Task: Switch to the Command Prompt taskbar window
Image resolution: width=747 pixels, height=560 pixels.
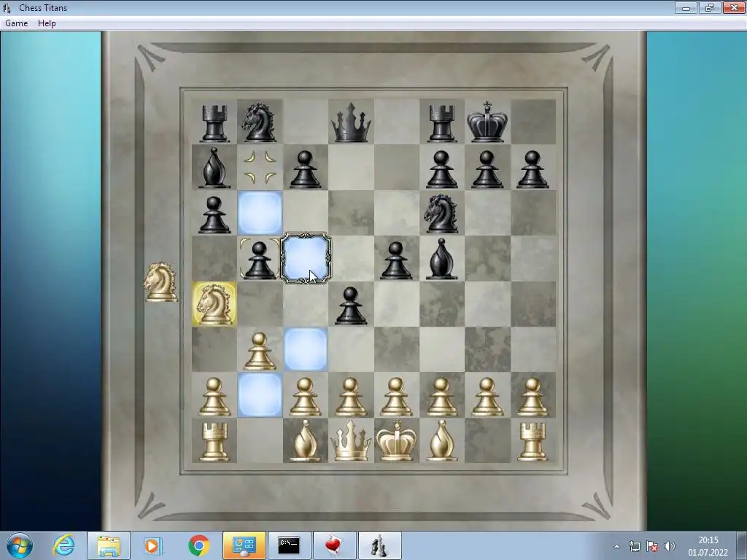Action: coord(289,545)
